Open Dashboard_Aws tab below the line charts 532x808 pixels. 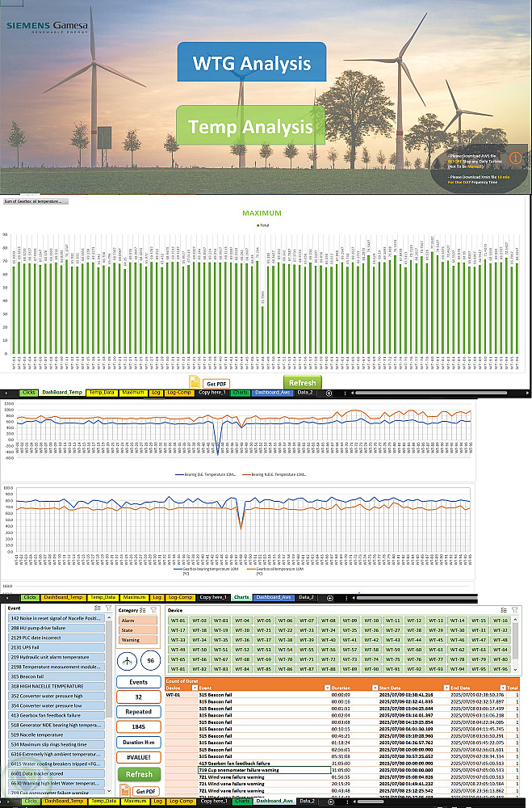[274, 598]
